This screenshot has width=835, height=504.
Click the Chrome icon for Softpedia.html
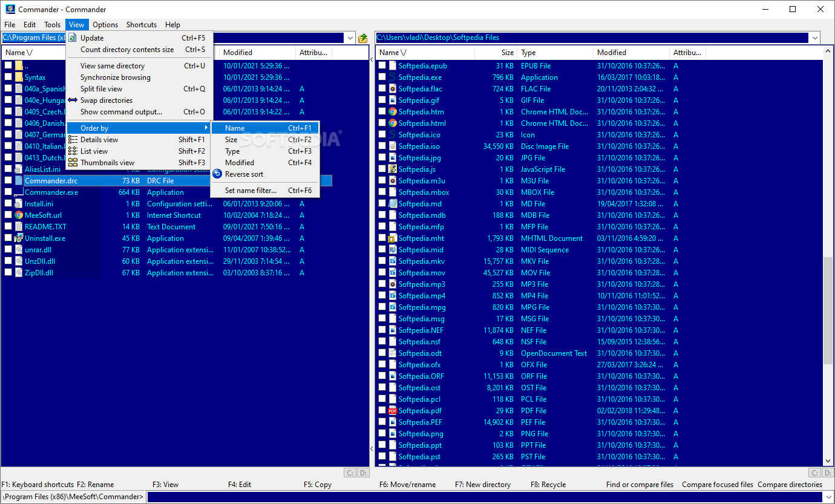tap(393, 123)
